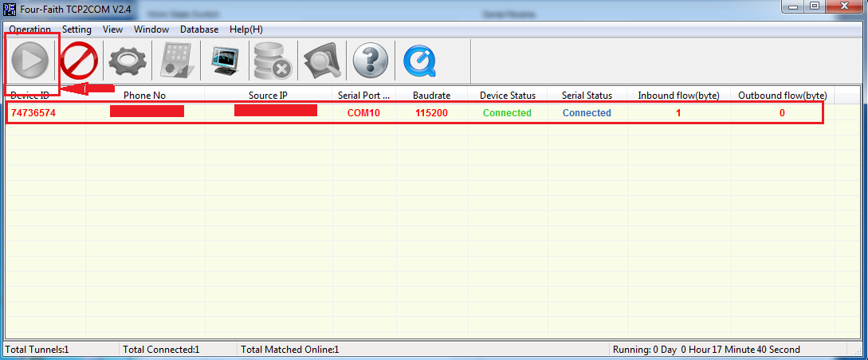This screenshot has width=868, height=360.
Task: Click the green Connected device status
Action: coord(507,113)
